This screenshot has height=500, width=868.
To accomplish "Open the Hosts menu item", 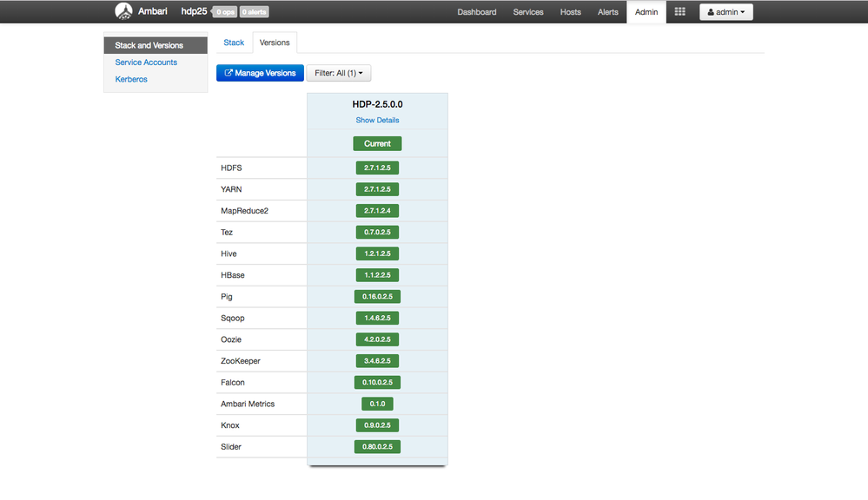I will click(x=570, y=12).
